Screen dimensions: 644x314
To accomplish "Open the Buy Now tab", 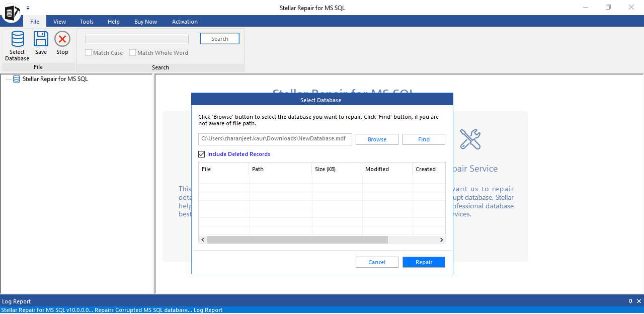I will coord(145,22).
